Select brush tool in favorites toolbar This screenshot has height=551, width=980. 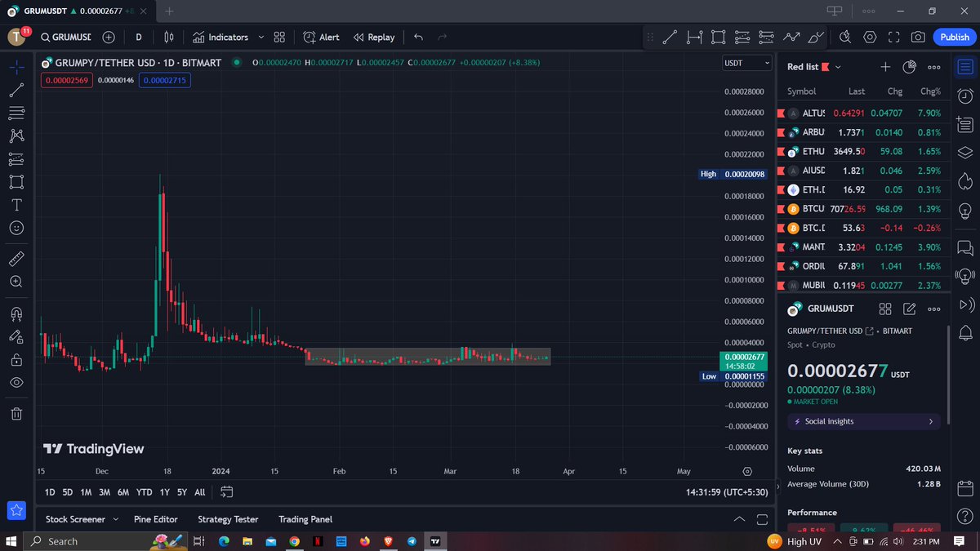[815, 38]
